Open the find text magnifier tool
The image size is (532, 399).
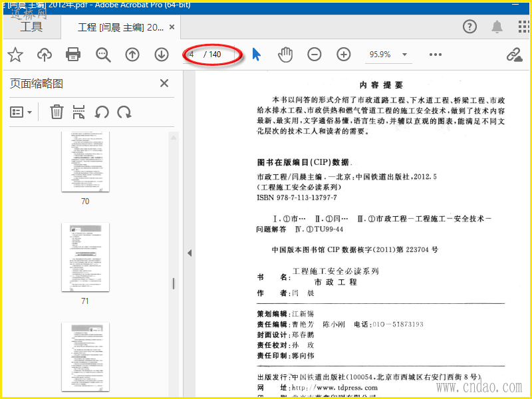click(103, 55)
